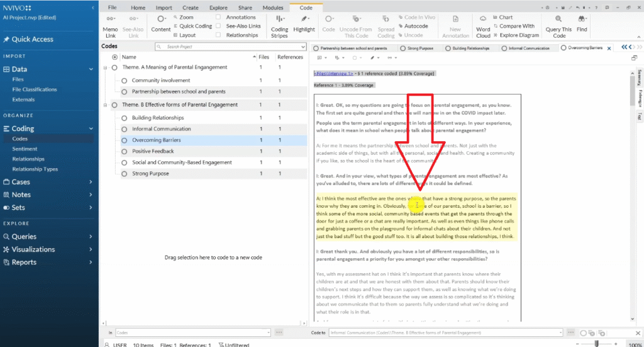Click the Query This Code icon
644x347 pixels.
(558, 21)
